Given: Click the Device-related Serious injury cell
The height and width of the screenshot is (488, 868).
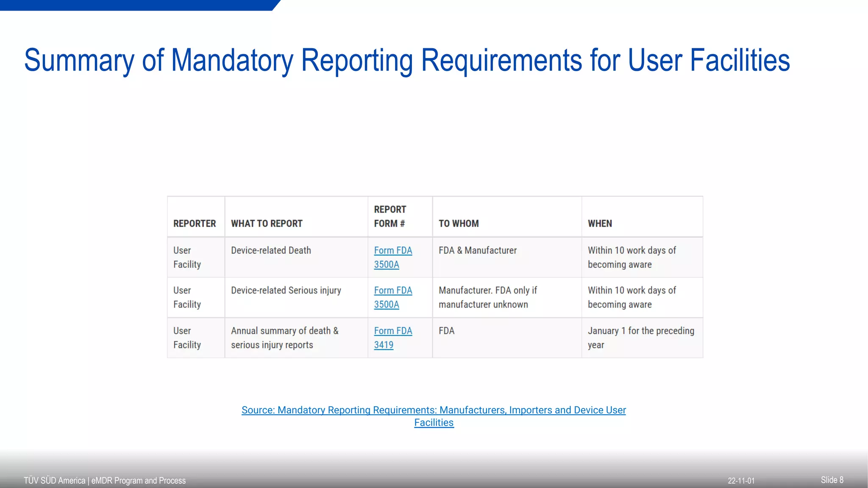Looking at the screenshot, I should pos(286,291).
